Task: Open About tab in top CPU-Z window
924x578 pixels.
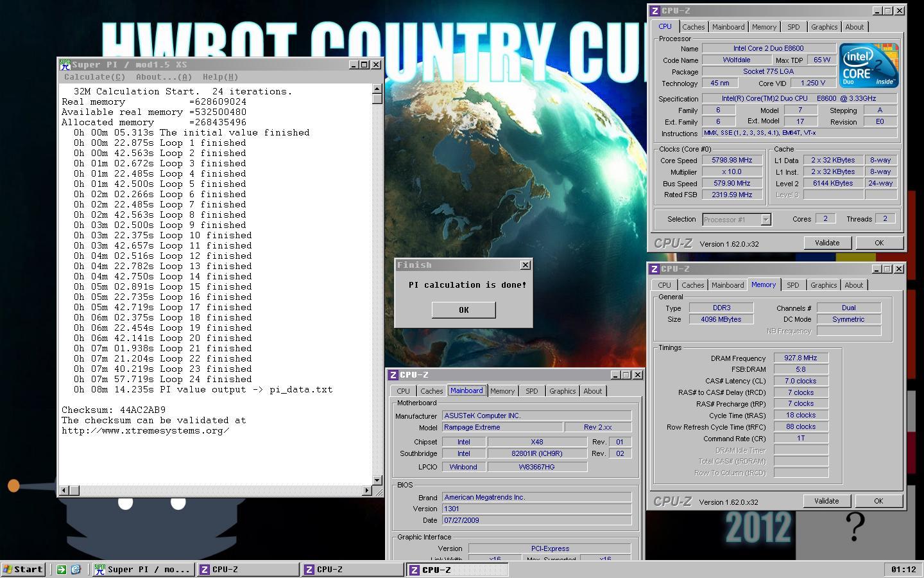Action: point(854,27)
